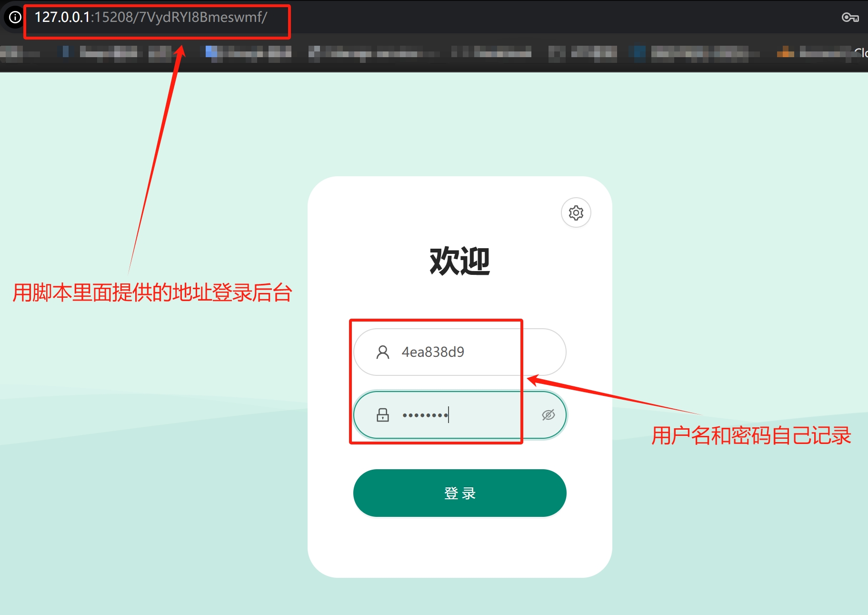Click the padlock icon in password field
Image resolution: width=868 pixels, height=615 pixels.
tap(382, 415)
